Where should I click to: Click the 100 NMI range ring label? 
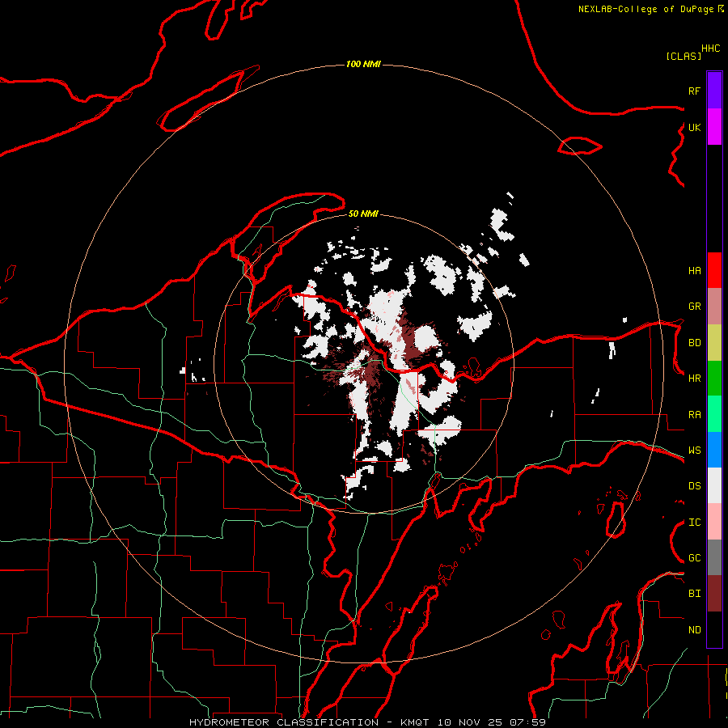point(363,64)
